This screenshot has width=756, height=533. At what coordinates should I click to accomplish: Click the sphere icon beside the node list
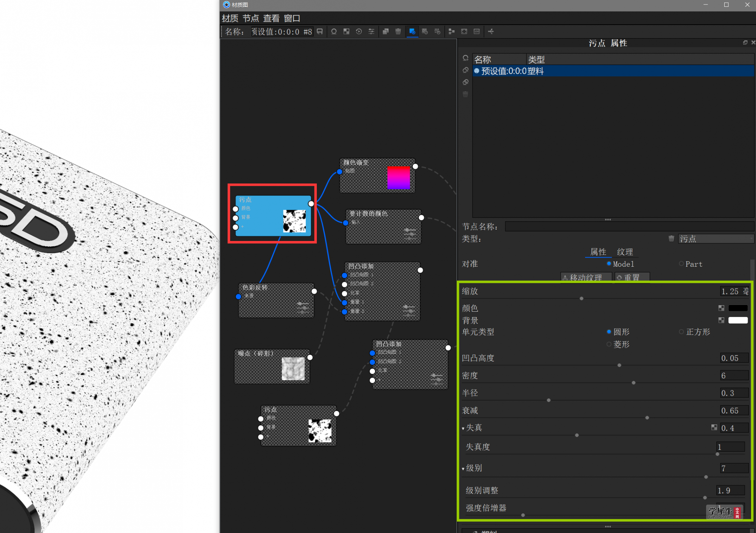pos(465,58)
